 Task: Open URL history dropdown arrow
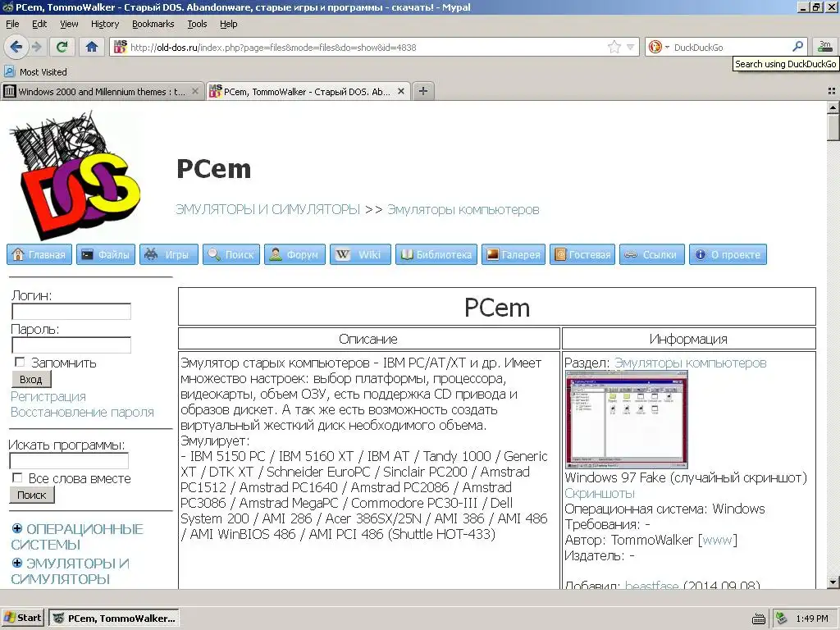630,47
